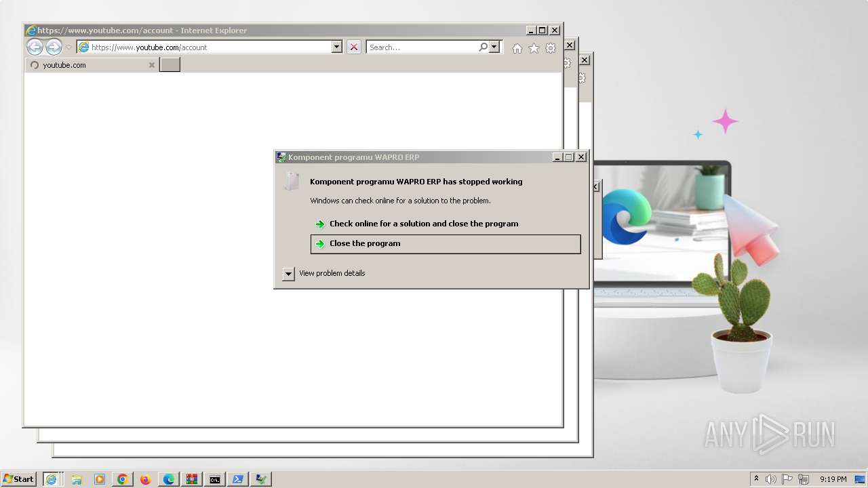This screenshot has width=868, height=488.
Task: Open volume speaker tray icon
Action: 771,479
